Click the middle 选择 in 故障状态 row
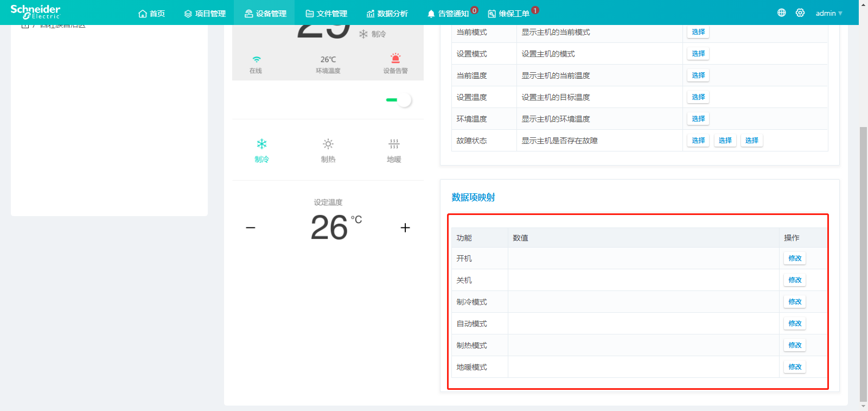Screen dimensions: 868x411 point(725,141)
